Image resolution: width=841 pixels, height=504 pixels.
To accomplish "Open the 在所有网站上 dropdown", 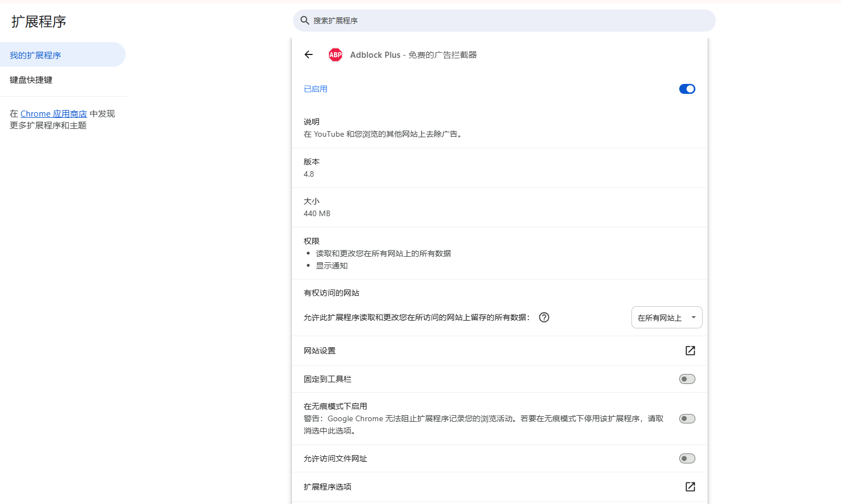I will pos(666,317).
